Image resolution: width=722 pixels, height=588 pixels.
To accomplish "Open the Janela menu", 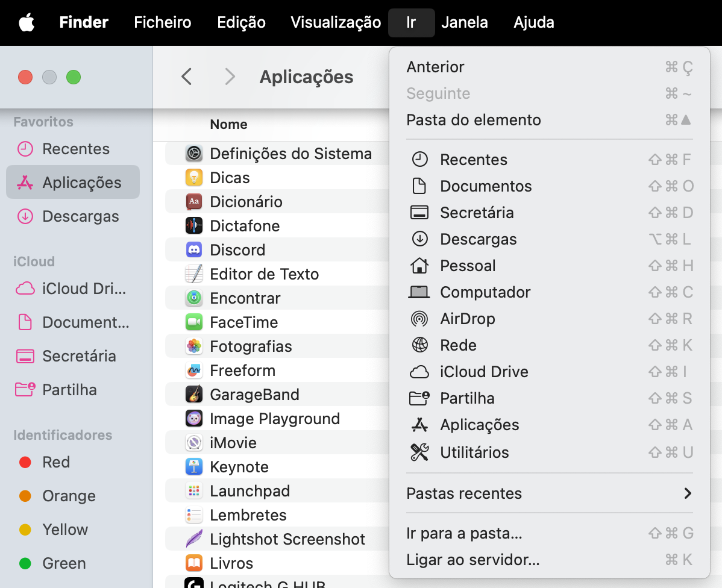I will pyautogui.click(x=465, y=22).
